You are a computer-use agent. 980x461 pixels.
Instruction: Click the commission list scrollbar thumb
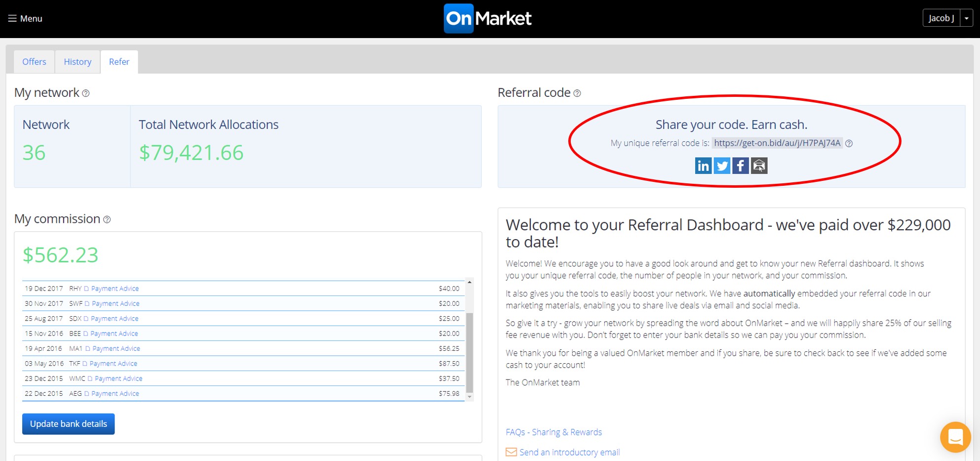[470, 352]
